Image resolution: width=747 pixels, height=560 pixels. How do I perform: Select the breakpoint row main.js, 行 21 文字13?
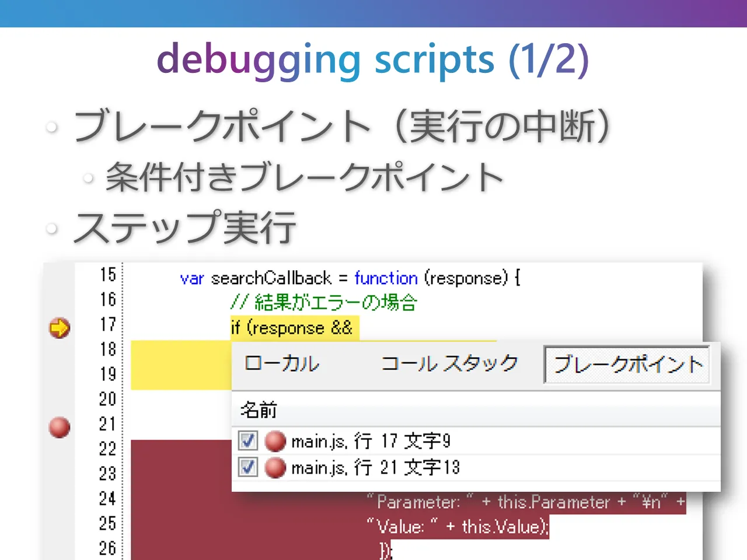coord(476,467)
